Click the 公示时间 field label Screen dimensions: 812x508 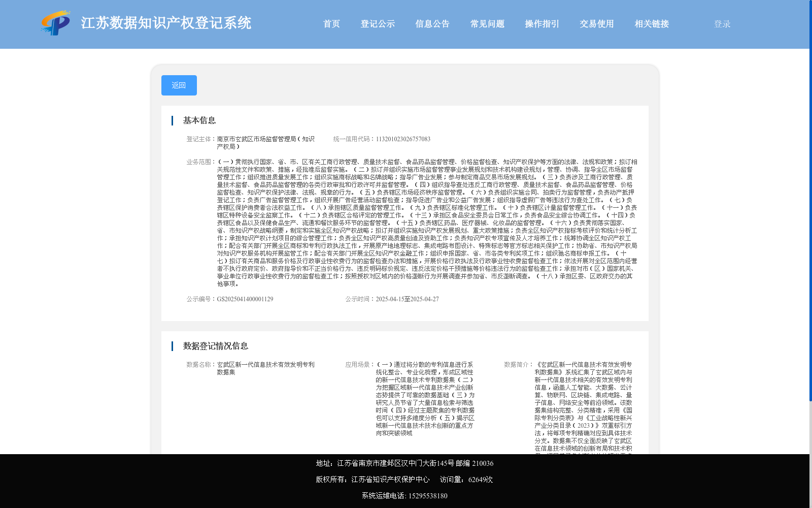360,299
